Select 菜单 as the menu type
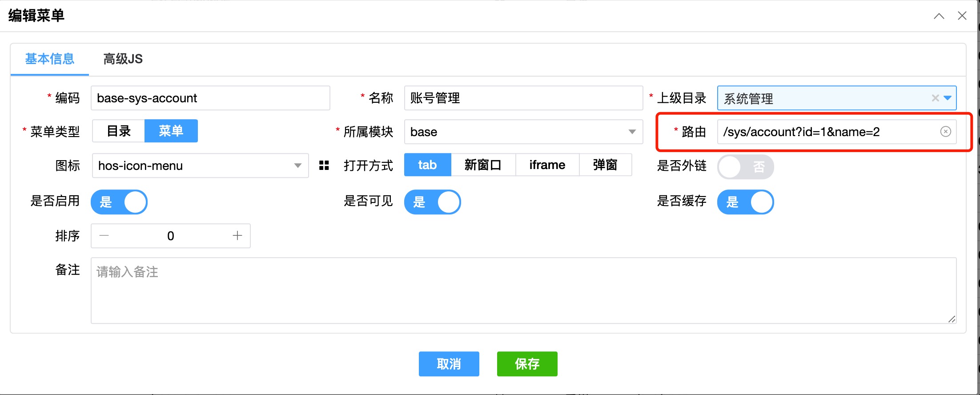Screen dimensions: 980x395 [x=171, y=131]
